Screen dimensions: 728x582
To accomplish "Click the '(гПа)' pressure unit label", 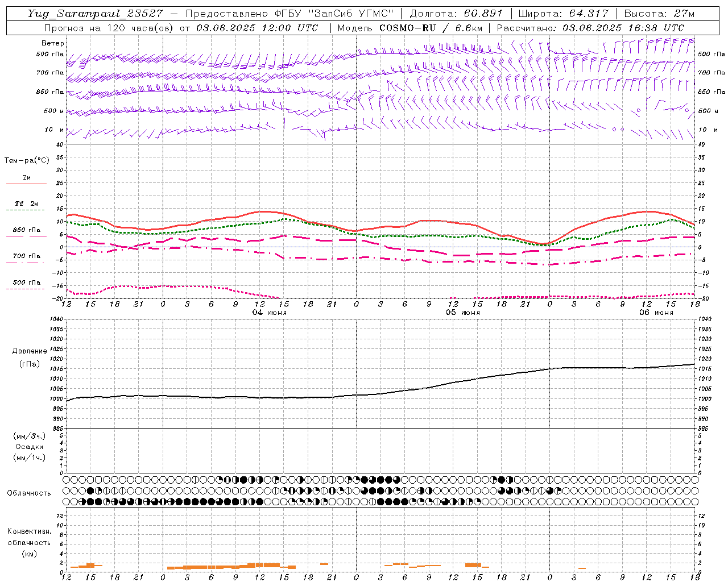I will point(30,364).
